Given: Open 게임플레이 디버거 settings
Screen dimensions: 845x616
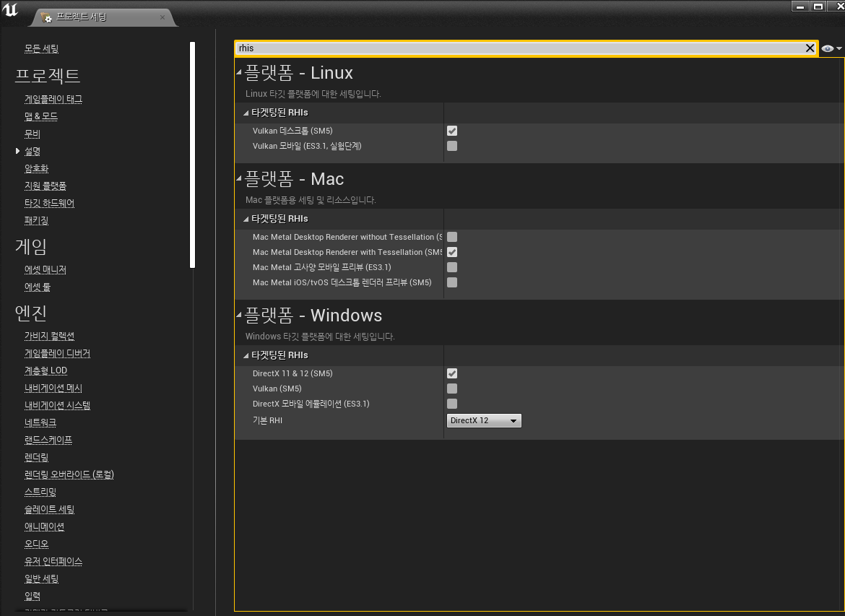Looking at the screenshot, I should coord(57,353).
